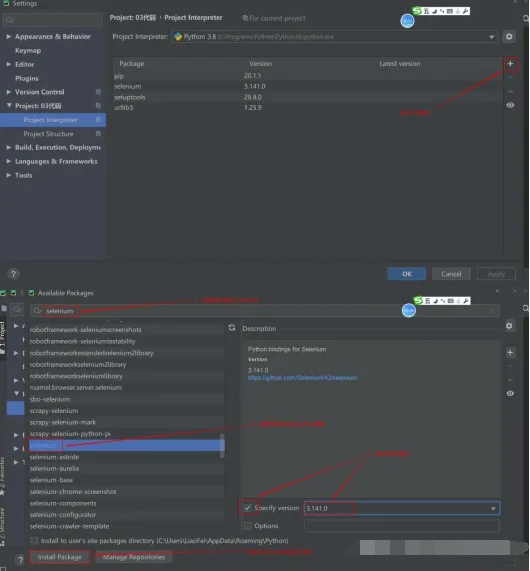
Task: Click the search magnifier icon in Settings search box
Action: click(x=10, y=20)
